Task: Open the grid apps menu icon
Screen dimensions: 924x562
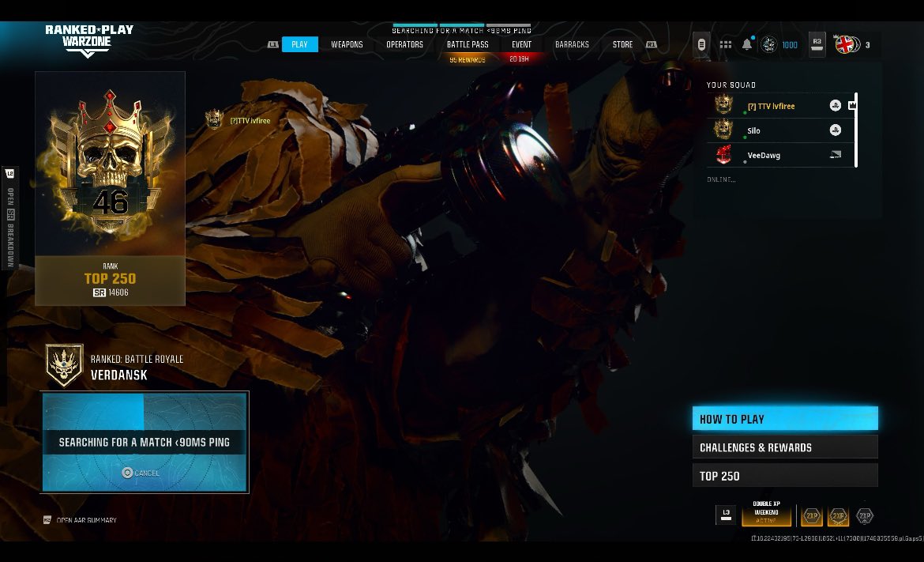Action: 726,44
